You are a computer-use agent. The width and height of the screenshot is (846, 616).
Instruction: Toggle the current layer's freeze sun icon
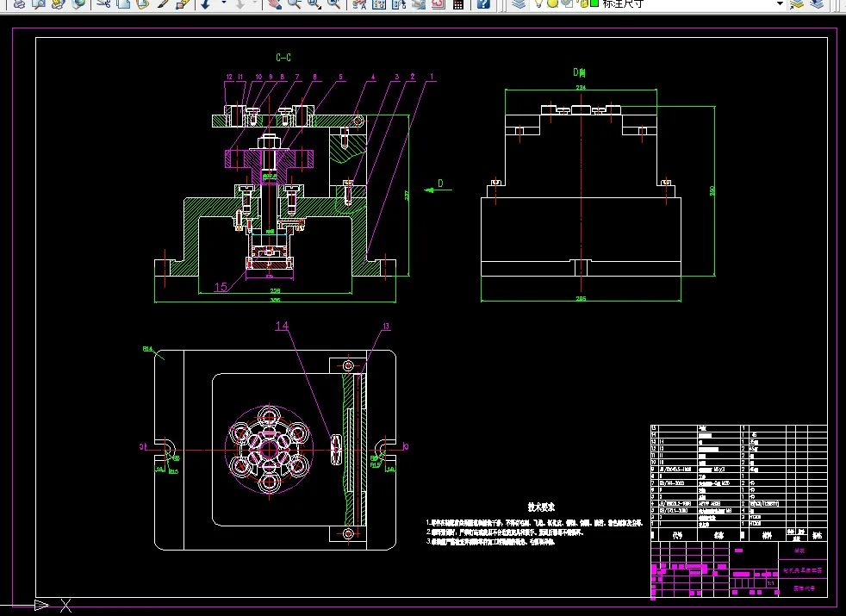tap(552, 3)
